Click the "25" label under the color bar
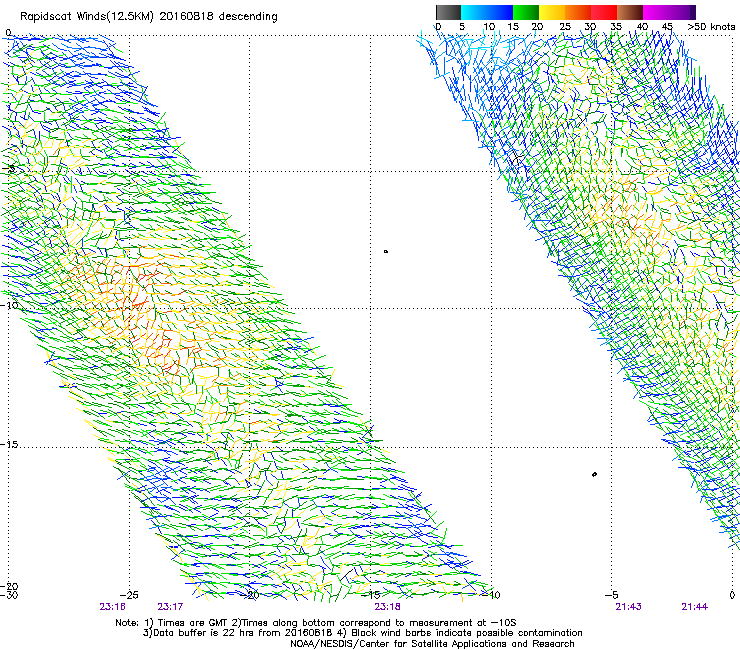The height and width of the screenshot is (650, 740). 565,27
